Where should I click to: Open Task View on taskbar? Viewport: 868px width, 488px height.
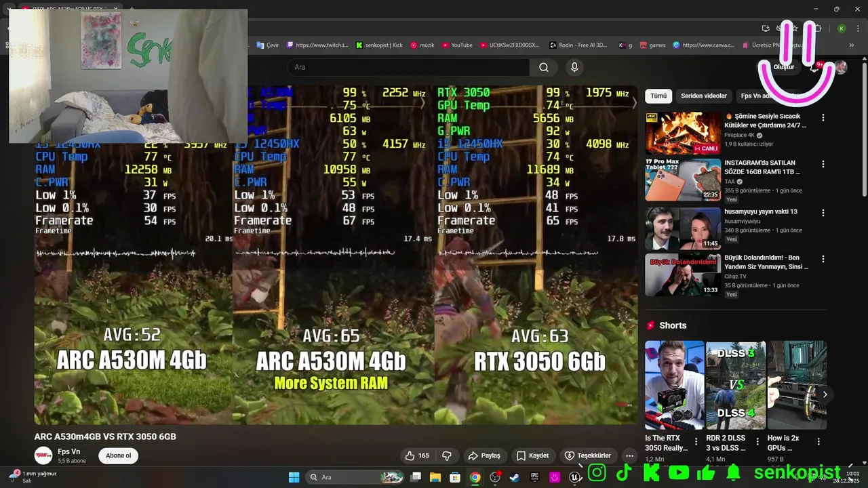[x=416, y=477]
